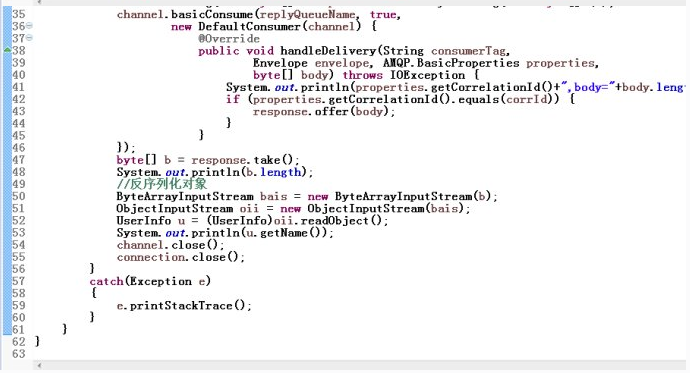
Task: Click the 'true' literal on line 35
Action: [383, 15]
